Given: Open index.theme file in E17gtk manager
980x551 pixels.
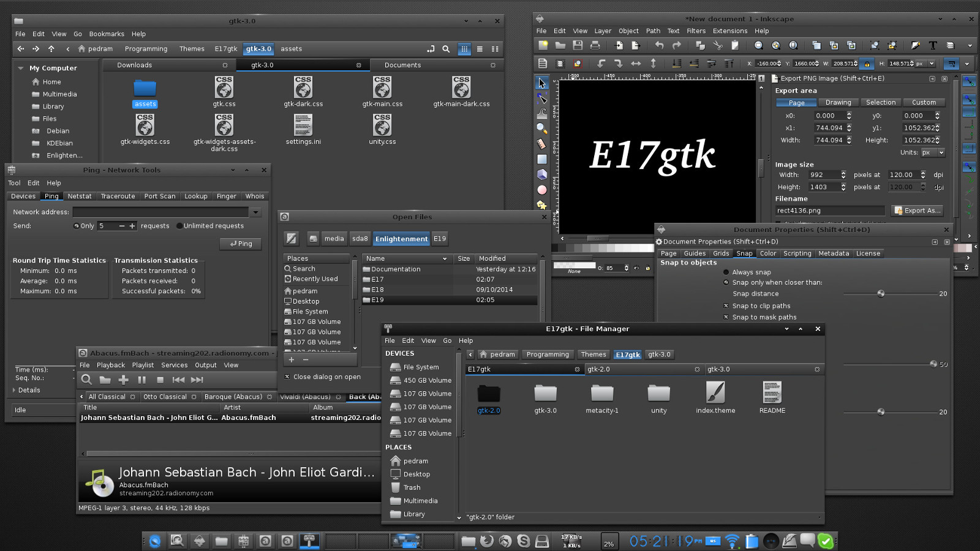Looking at the screenshot, I should pos(715,392).
